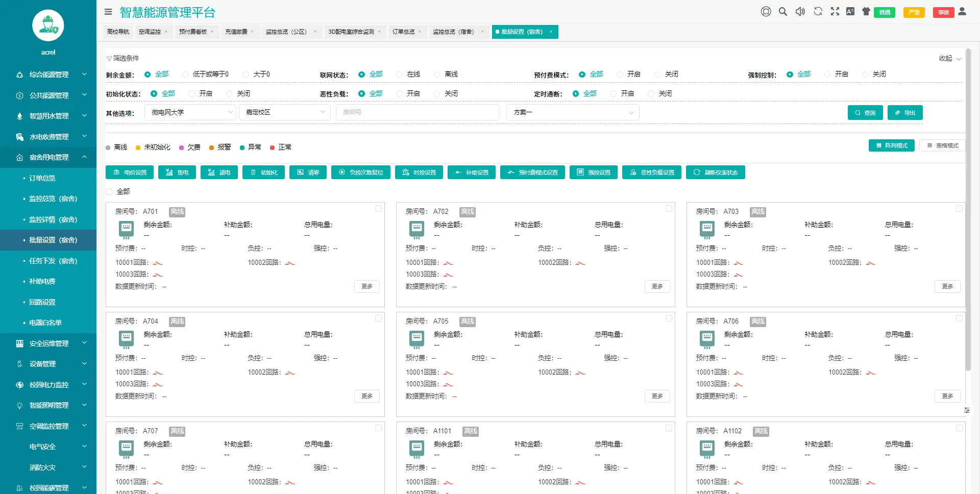Open 回路设置 in the sidebar menu

coord(42,302)
